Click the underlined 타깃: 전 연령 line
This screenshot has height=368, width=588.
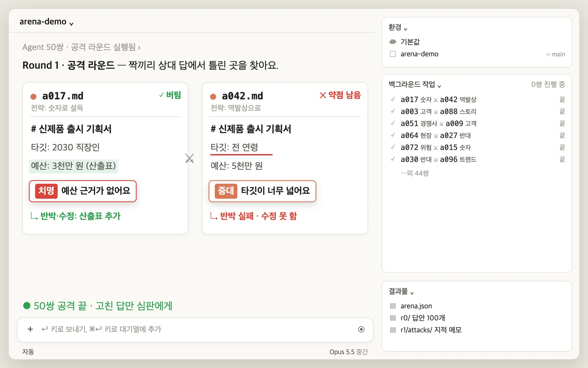point(234,147)
